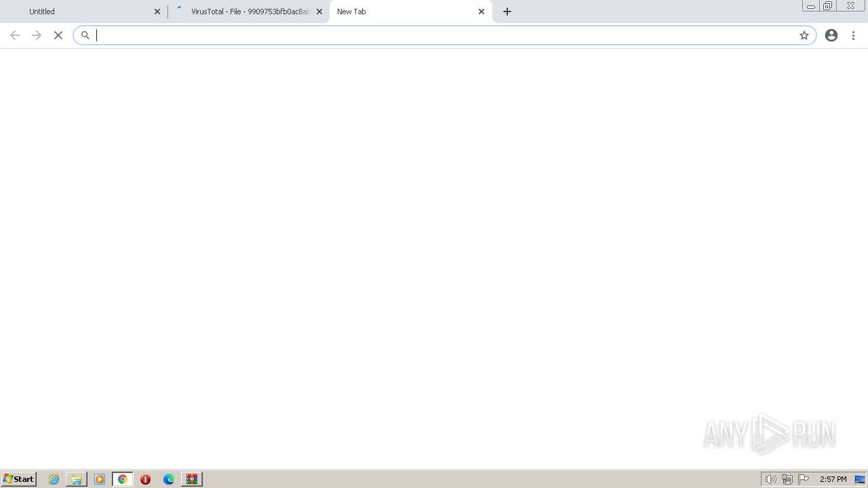Screen dimensions: 868x488
Task: Go forward to next page
Action: 37,35
